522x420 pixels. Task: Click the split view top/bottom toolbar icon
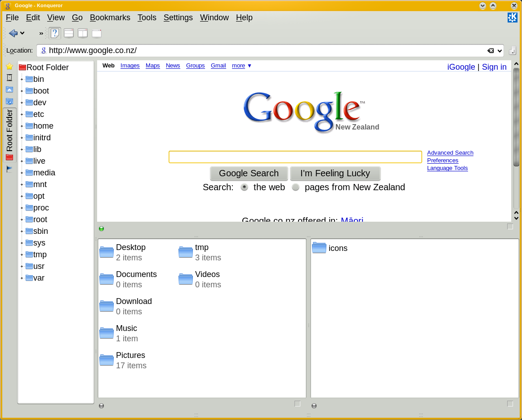[69, 33]
